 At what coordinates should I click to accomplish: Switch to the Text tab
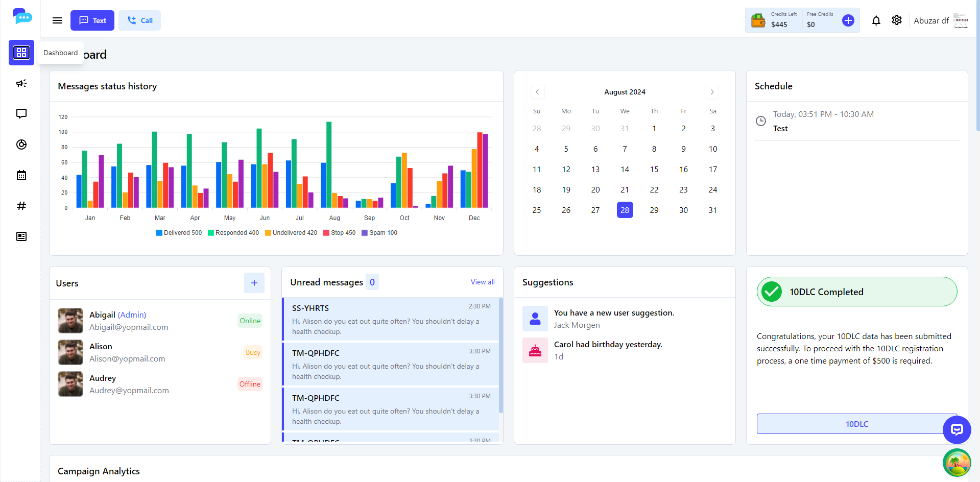(92, 20)
